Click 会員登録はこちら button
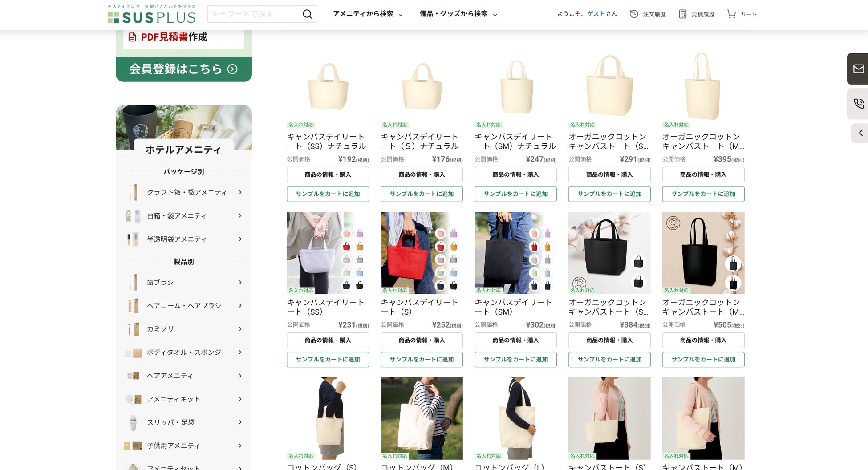 184,69
